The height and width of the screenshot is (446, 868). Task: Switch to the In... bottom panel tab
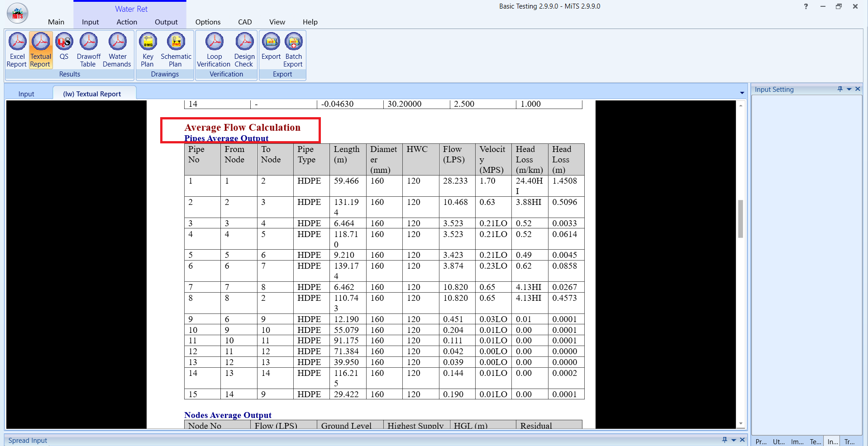click(832, 441)
